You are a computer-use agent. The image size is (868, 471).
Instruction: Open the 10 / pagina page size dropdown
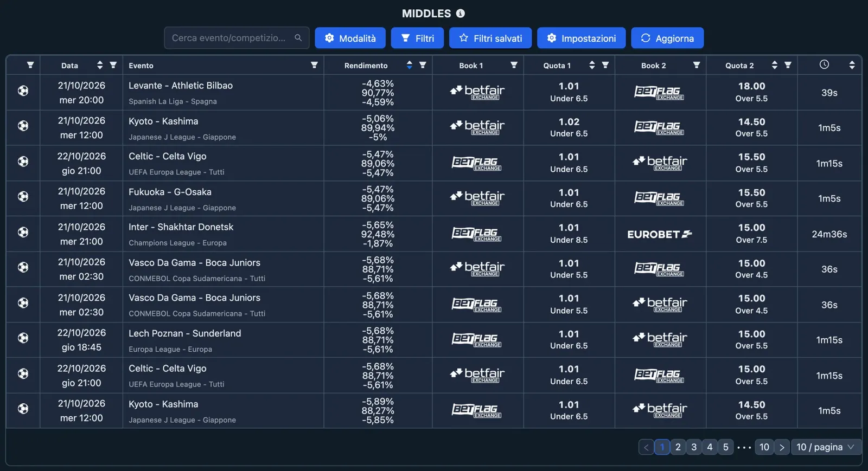(826, 447)
